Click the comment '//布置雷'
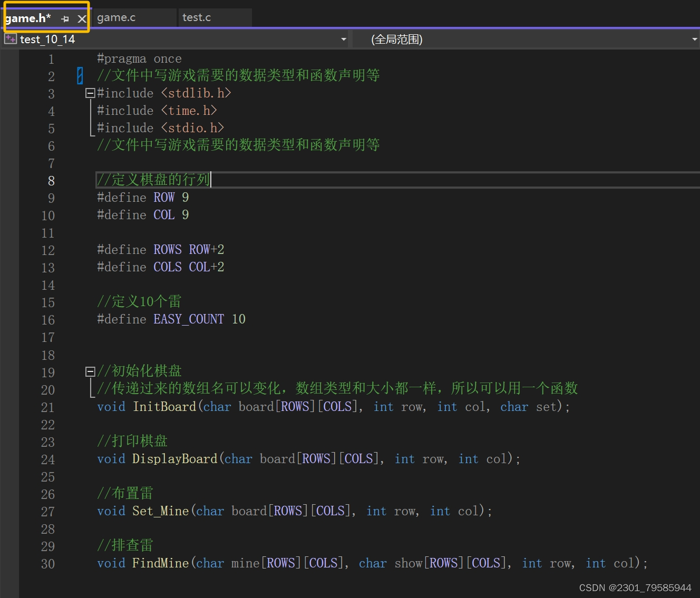Image resolution: width=700 pixels, height=598 pixels. (125, 493)
